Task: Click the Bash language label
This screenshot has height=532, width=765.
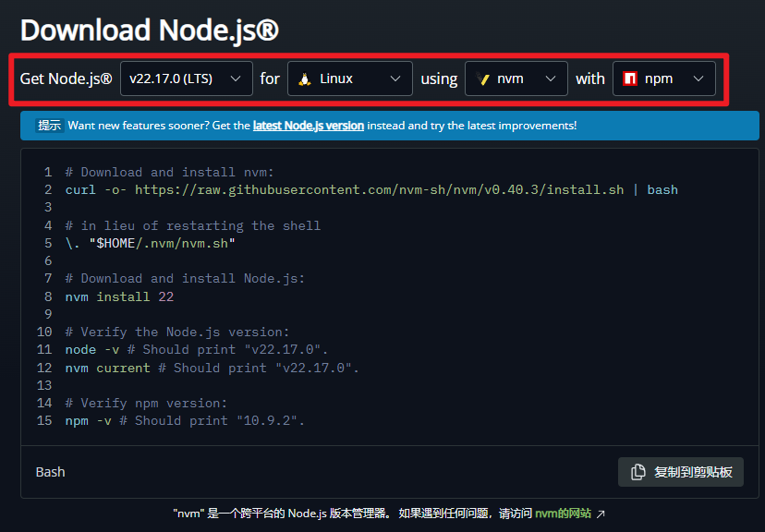Action: tap(50, 472)
